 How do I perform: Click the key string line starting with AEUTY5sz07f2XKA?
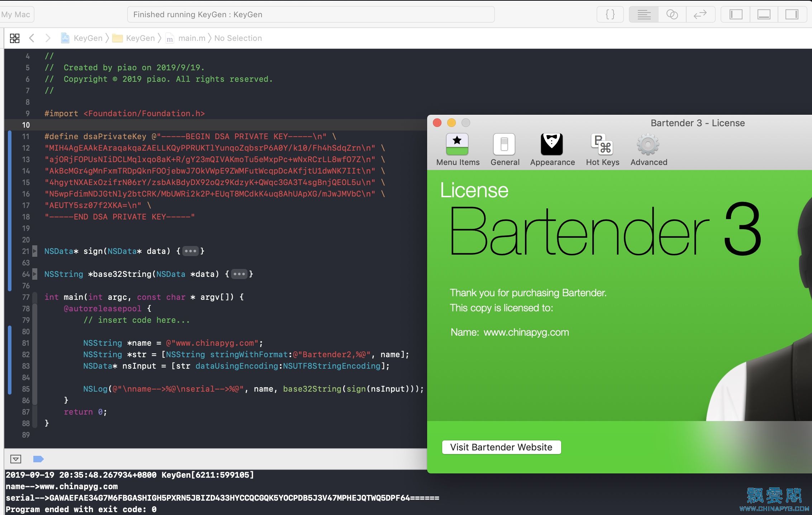(98, 205)
